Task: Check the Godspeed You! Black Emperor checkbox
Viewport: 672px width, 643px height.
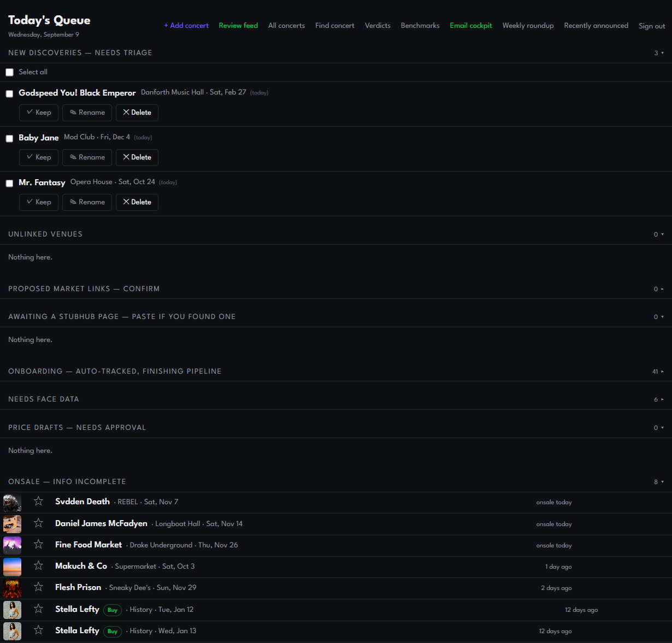Action: click(9, 93)
